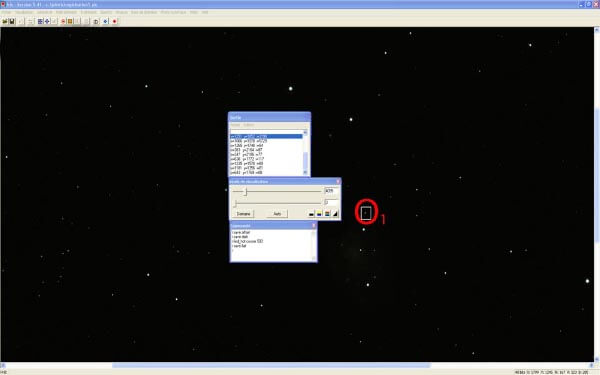Select the black grayscale palette icon

click(x=311, y=214)
